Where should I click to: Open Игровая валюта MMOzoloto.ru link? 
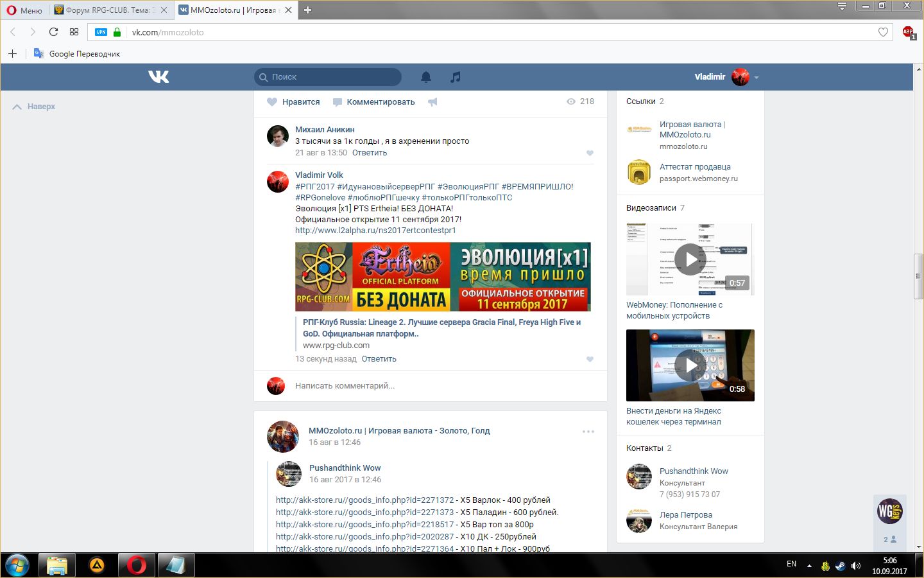tap(692, 129)
